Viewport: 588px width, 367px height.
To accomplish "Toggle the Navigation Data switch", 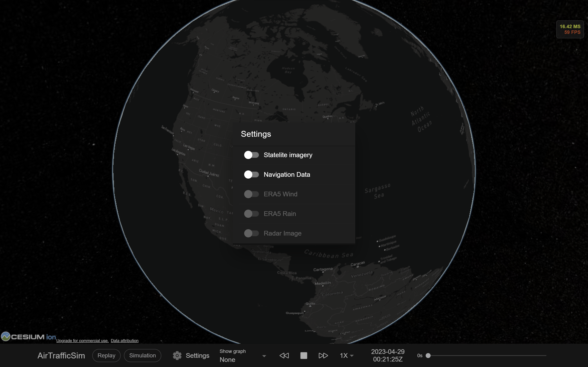I will point(251,175).
